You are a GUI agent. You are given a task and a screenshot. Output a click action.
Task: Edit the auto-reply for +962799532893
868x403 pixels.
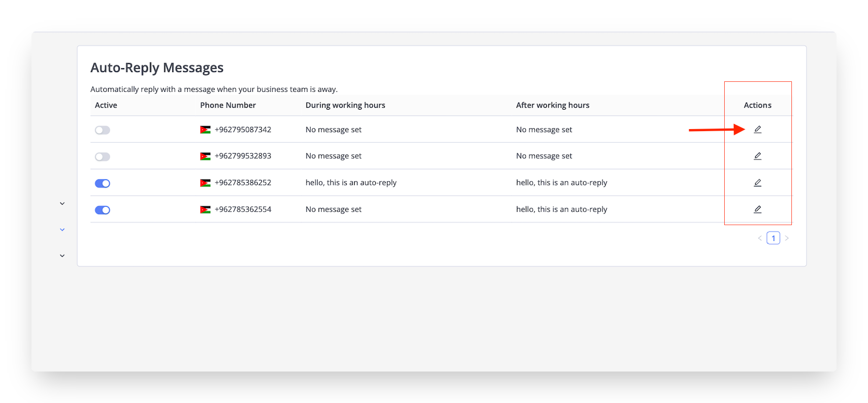pos(757,156)
